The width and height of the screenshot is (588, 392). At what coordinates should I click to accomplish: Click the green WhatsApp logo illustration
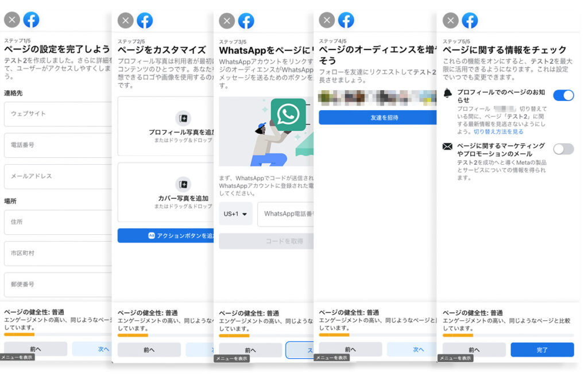(288, 115)
